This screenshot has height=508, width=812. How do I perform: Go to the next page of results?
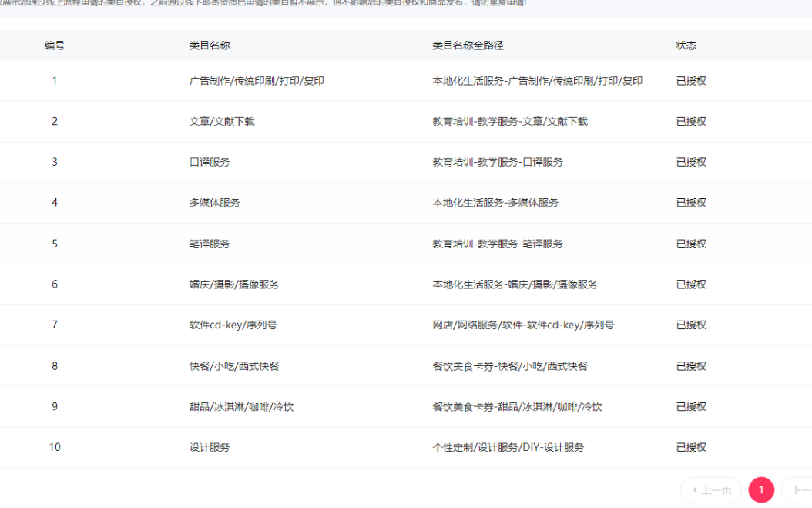(798, 490)
